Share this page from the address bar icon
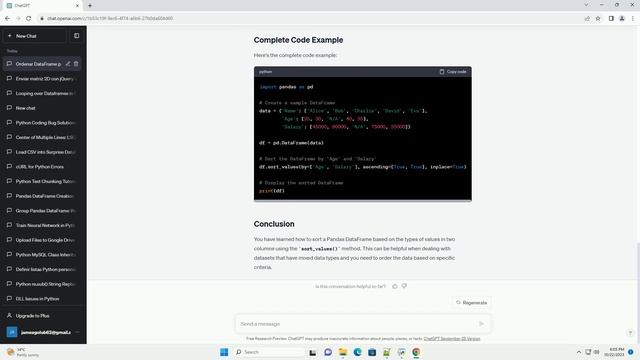 click(587, 18)
